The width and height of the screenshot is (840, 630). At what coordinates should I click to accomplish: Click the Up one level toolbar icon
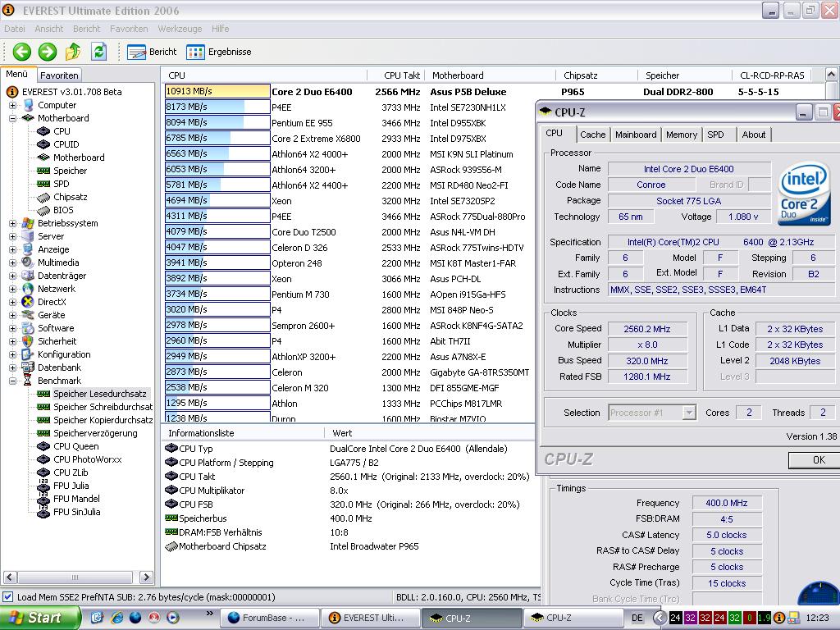(74, 52)
